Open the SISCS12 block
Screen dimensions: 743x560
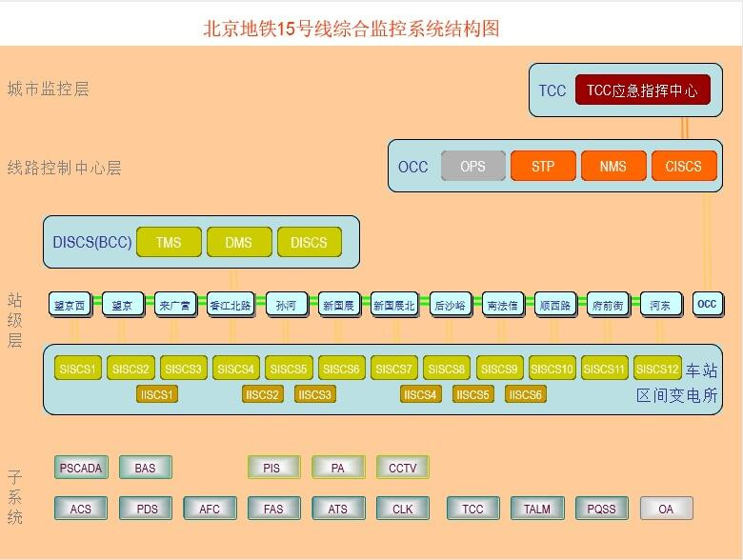coord(657,369)
